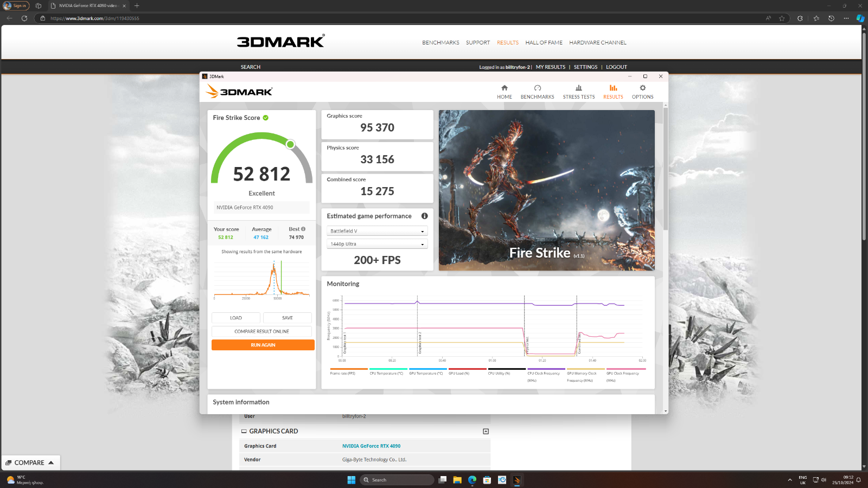Select Results tab in 3DMark app toolbar
The height and width of the screenshot is (488, 868).
613,92
